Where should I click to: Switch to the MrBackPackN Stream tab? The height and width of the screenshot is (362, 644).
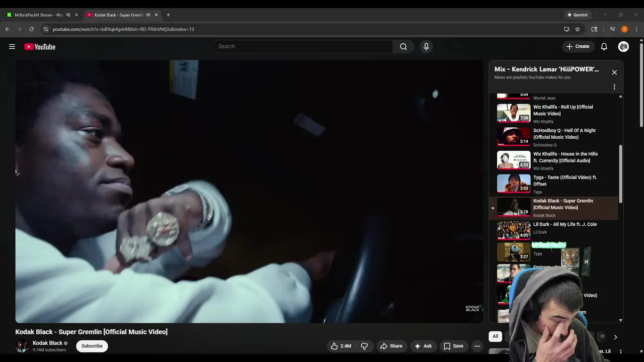[42, 15]
